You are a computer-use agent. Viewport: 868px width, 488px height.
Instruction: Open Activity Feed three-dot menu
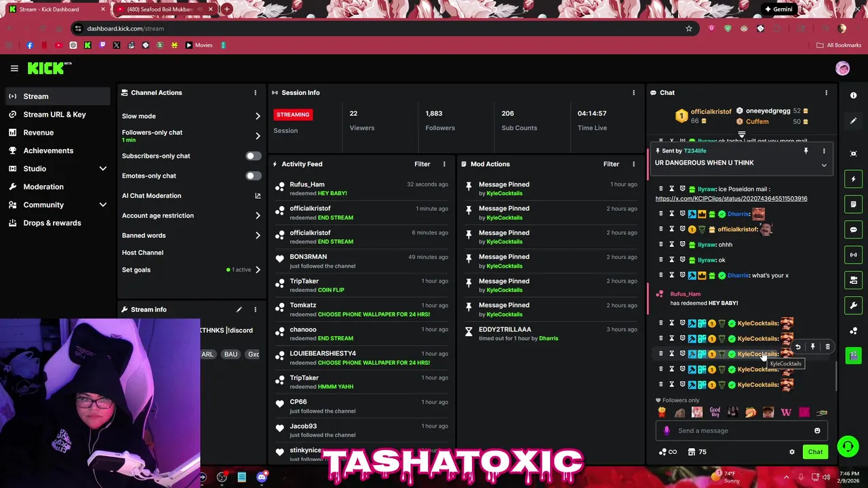pos(444,164)
